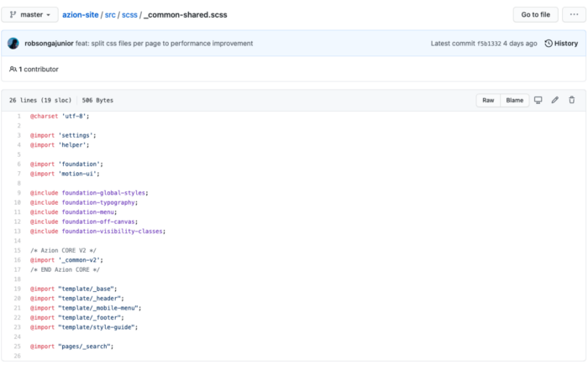This screenshot has height=365, width=588.
Task: Select line number 16
Action: click(18, 260)
